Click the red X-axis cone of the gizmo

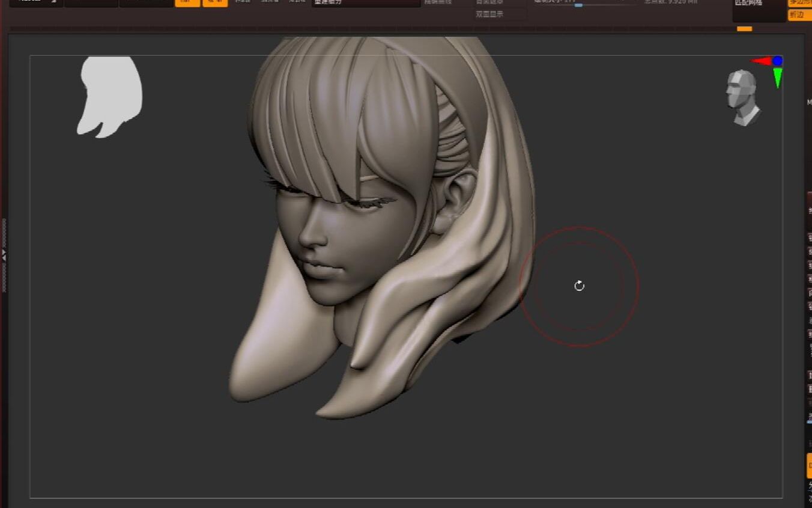pyautogui.click(x=761, y=61)
